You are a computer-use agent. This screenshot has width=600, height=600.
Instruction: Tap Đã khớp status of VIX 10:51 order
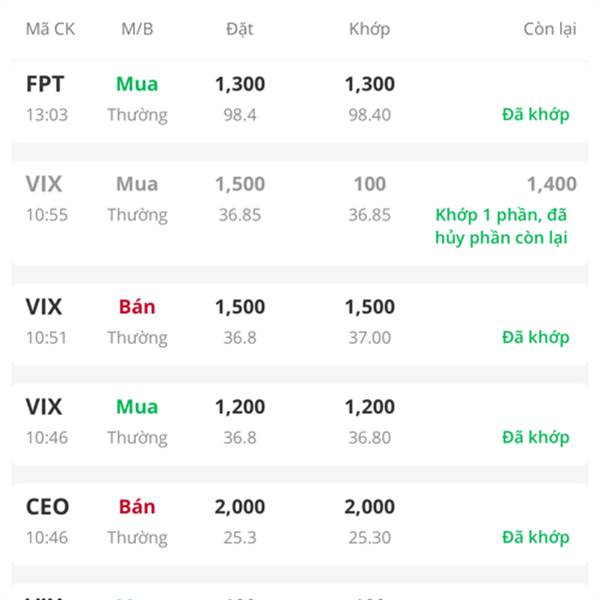(535, 337)
